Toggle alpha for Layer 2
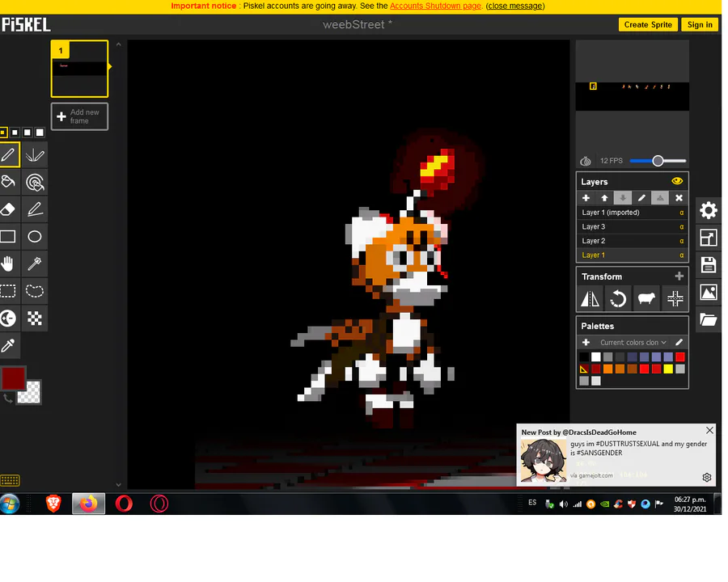 pos(682,241)
